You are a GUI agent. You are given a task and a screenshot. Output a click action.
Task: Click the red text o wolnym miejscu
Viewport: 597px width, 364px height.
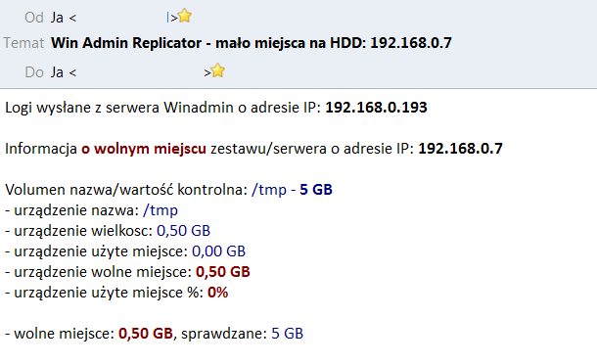(x=144, y=149)
